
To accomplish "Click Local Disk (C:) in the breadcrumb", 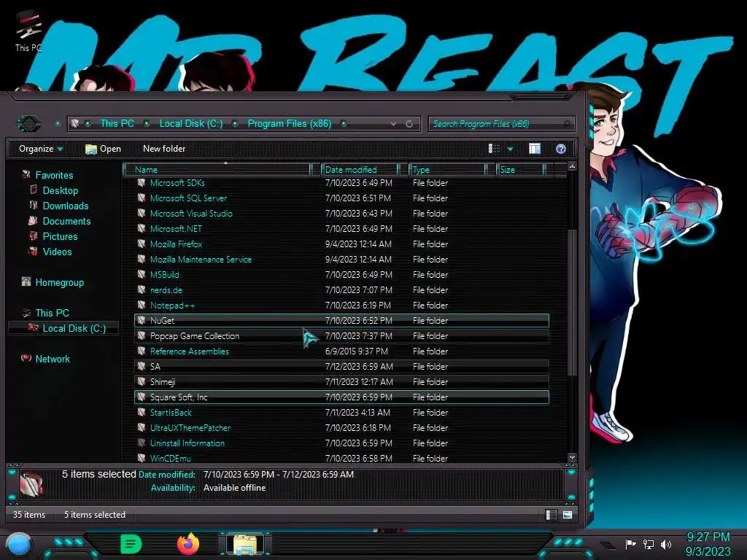I will (191, 123).
